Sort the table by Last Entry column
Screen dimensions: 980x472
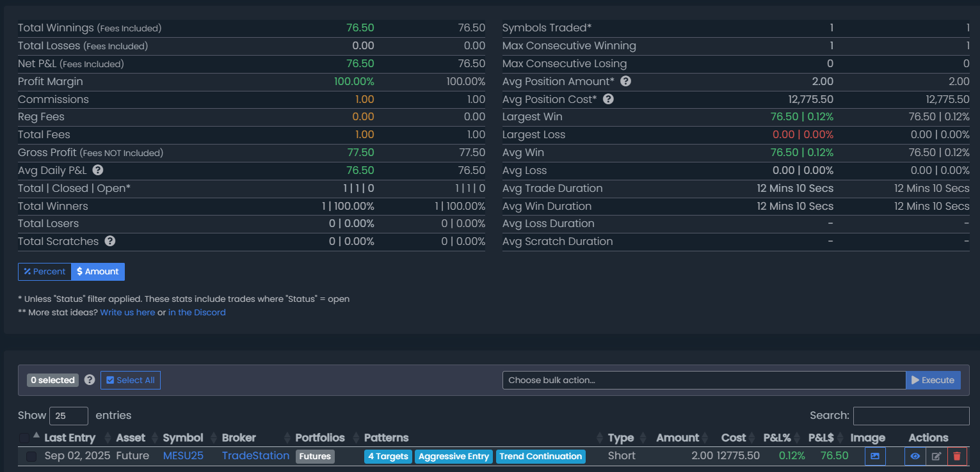(x=69, y=438)
